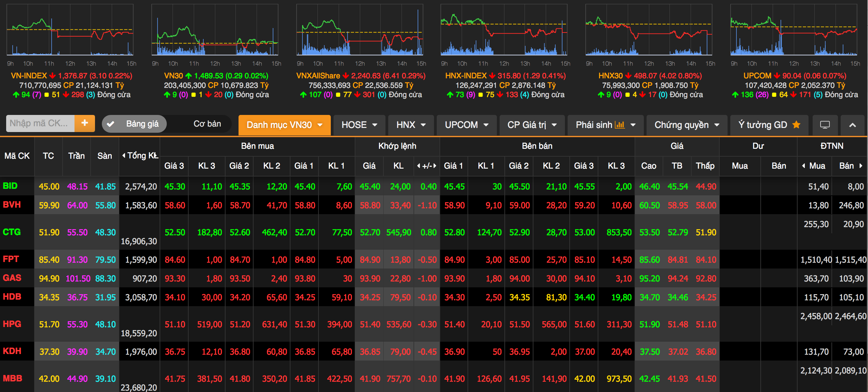
Task: Select the Danh mục VN30 tab
Action: pyautogui.click(x=284, y=125)
